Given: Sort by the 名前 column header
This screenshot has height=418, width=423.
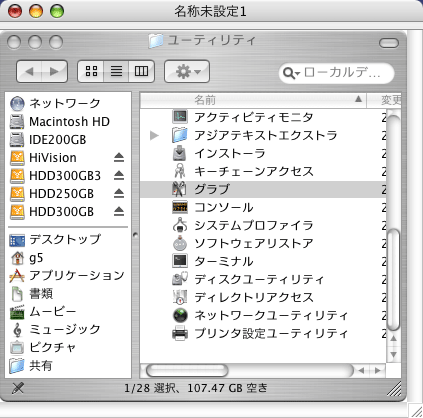Looking at the screenshot, I should (253, 99).
